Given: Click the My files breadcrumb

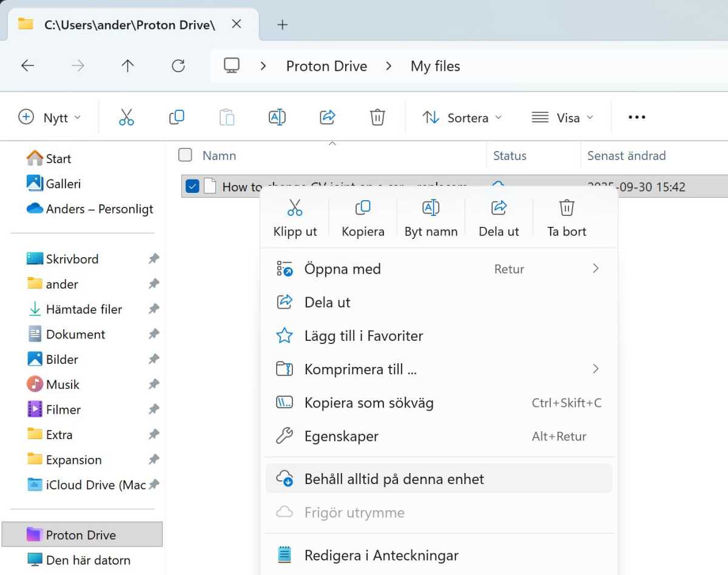Looking at the screenshot, I should 435,66.
